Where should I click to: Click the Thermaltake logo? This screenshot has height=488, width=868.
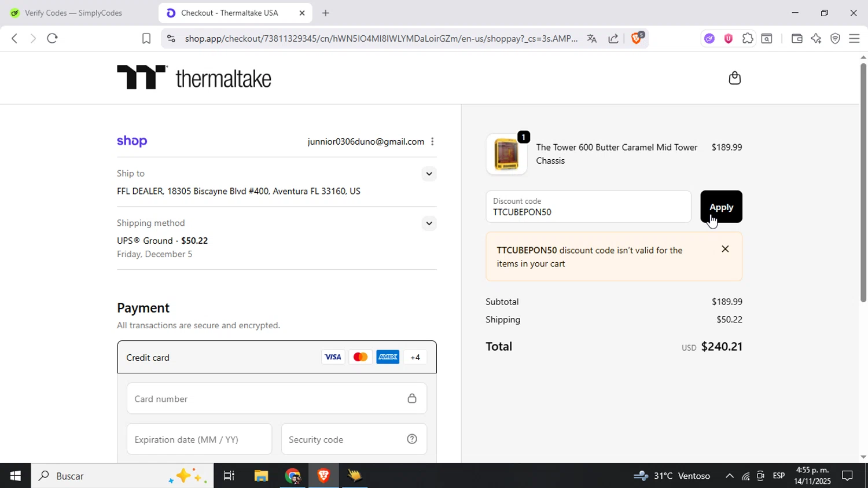click(194, 78)
